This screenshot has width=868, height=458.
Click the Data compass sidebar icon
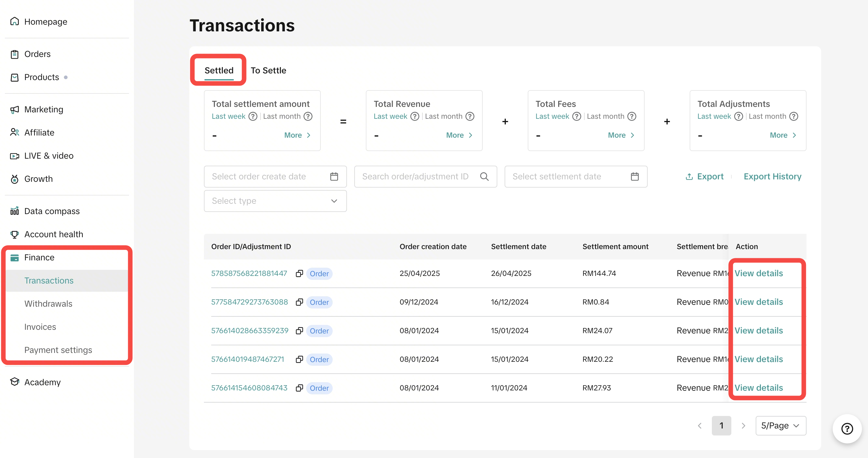point(15,211)
